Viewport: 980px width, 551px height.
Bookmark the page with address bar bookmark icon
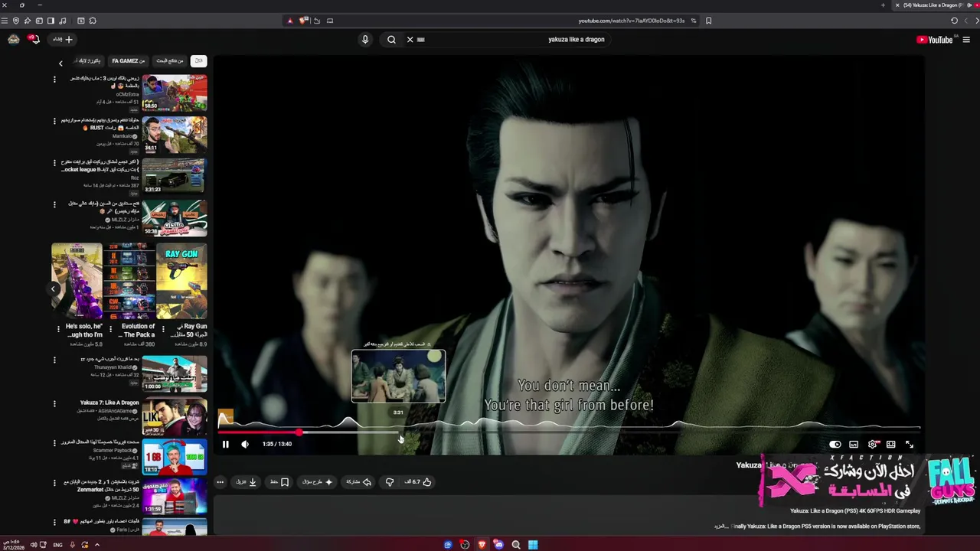click(708, 21)
